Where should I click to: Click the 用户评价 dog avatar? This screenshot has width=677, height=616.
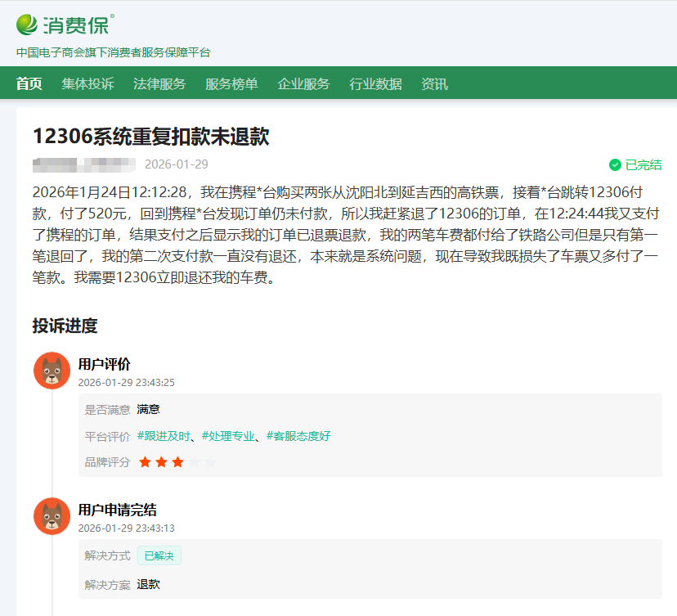(52, 371)
